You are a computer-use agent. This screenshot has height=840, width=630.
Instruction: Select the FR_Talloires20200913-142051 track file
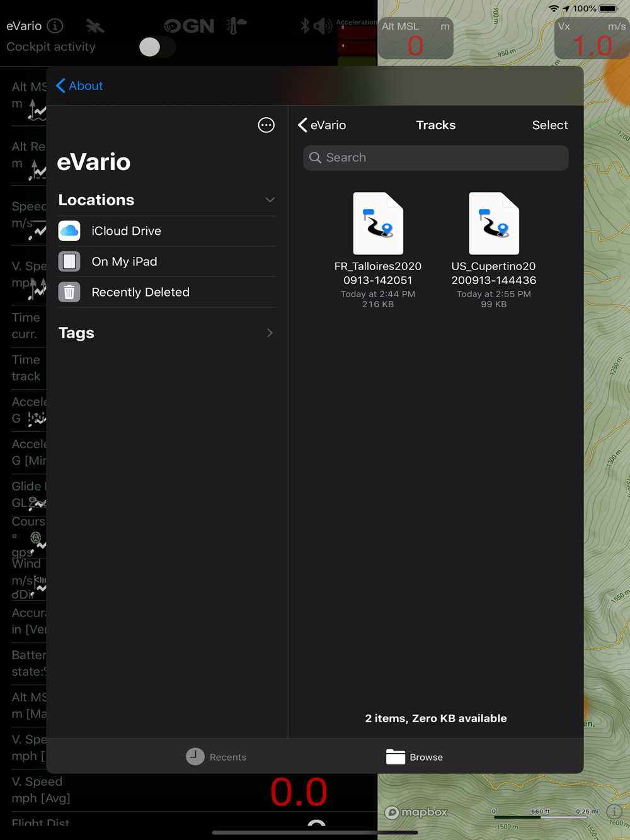pos(378,251)
